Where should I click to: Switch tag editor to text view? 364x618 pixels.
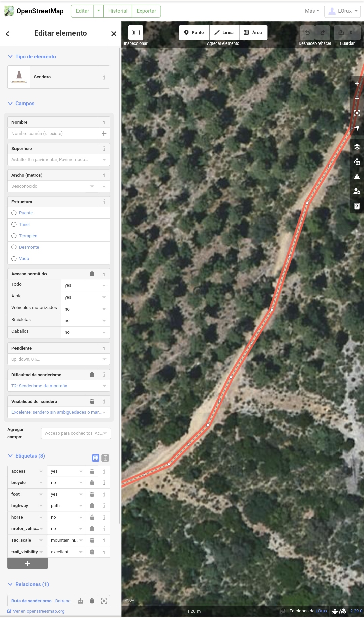coord(105,458)
